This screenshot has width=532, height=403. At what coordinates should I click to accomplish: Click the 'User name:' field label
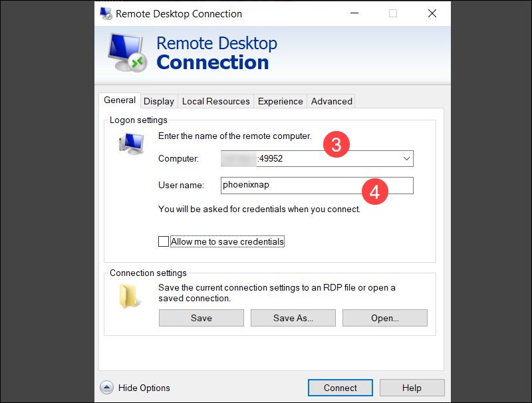181,186
